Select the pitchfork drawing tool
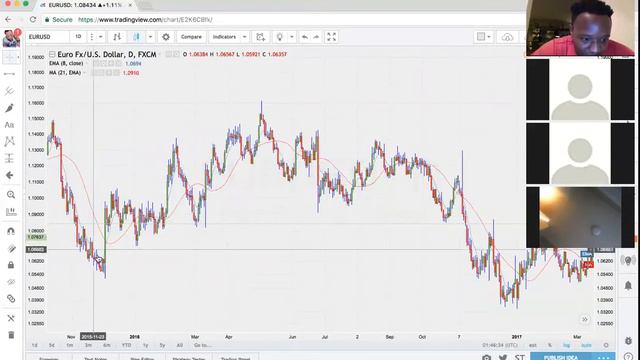This screenshot has width=640, height=360. pos(9,91)
